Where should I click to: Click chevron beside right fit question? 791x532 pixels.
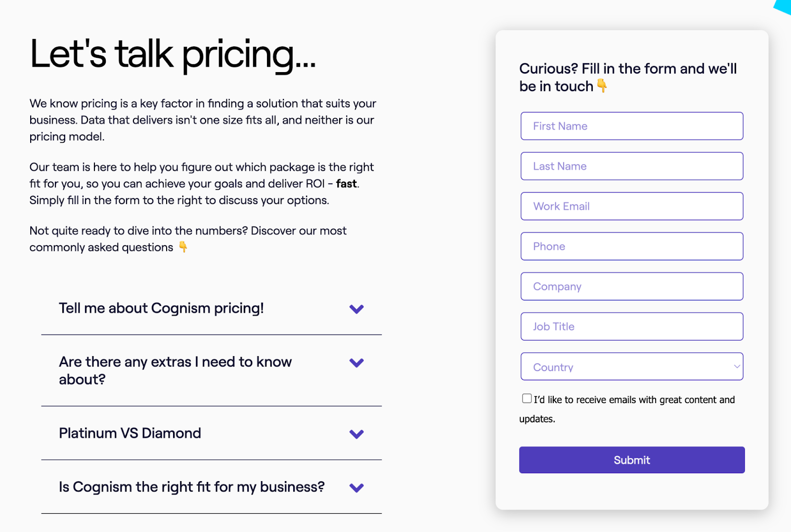[x=356, y=488]
